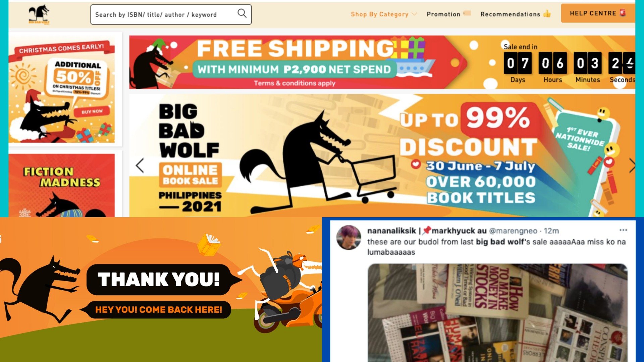The height and width of the screenshot is (362, 644).
Task: Click the nananaliksik profile avatar
Action: 349,237
